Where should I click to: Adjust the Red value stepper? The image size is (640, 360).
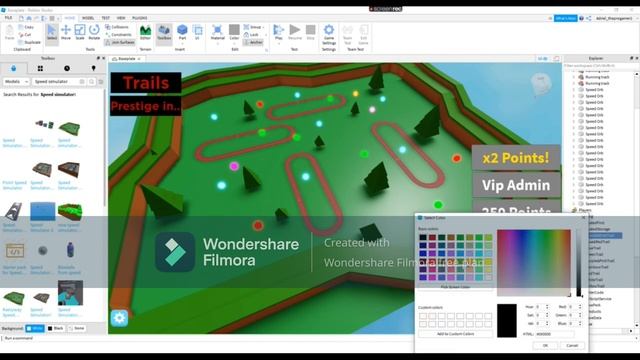tap(580, 307)
